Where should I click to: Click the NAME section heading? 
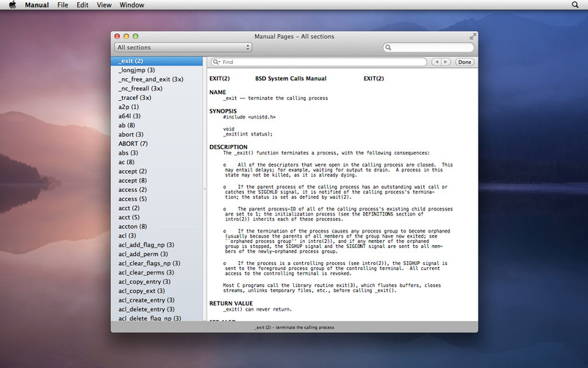[x=218, y=92]
